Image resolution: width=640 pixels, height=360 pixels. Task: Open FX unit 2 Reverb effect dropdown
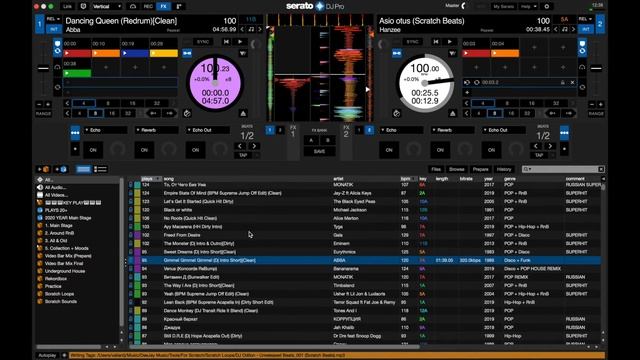click(x=453, y=130)
